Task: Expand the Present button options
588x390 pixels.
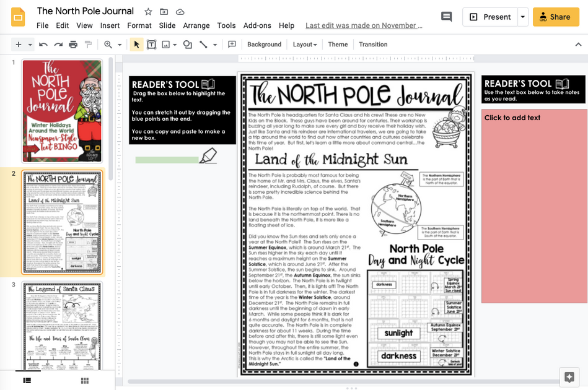Action: click(x=522, y=17)
